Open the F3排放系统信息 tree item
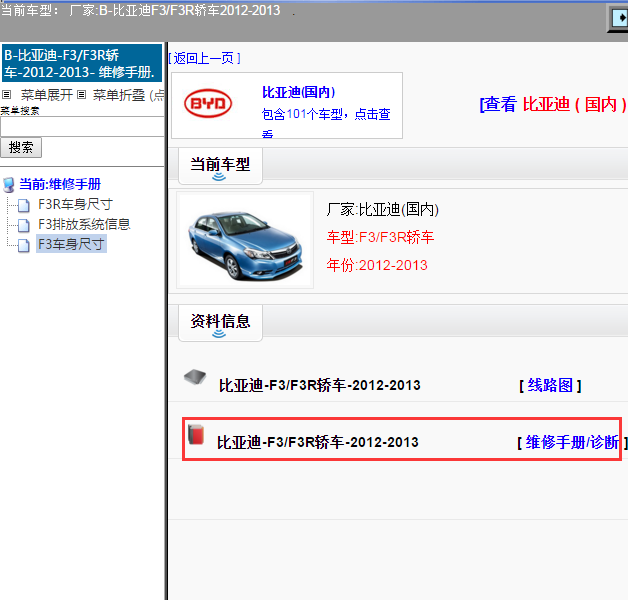The width and height of the screenshot is (628, 600). [84, 224]
